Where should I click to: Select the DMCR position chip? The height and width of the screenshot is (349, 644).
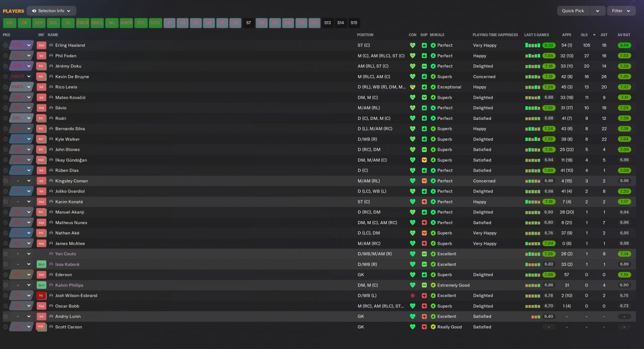(83, 23)
